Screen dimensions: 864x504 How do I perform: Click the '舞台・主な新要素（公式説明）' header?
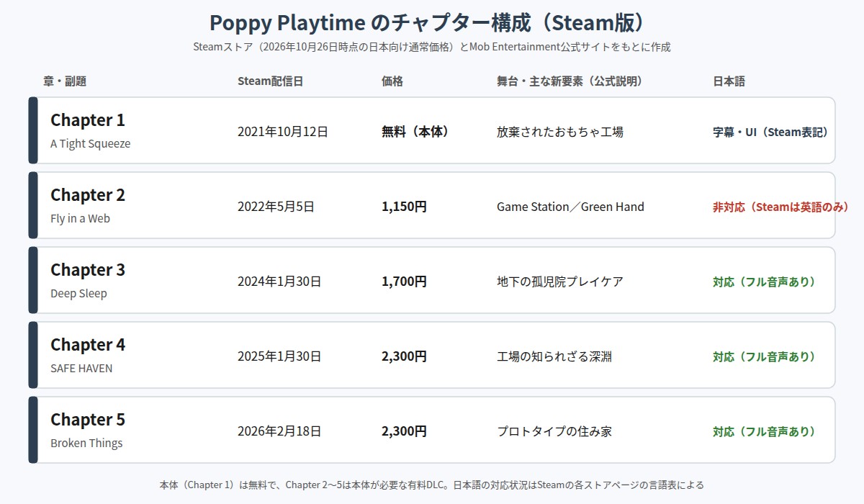(570, 81)
